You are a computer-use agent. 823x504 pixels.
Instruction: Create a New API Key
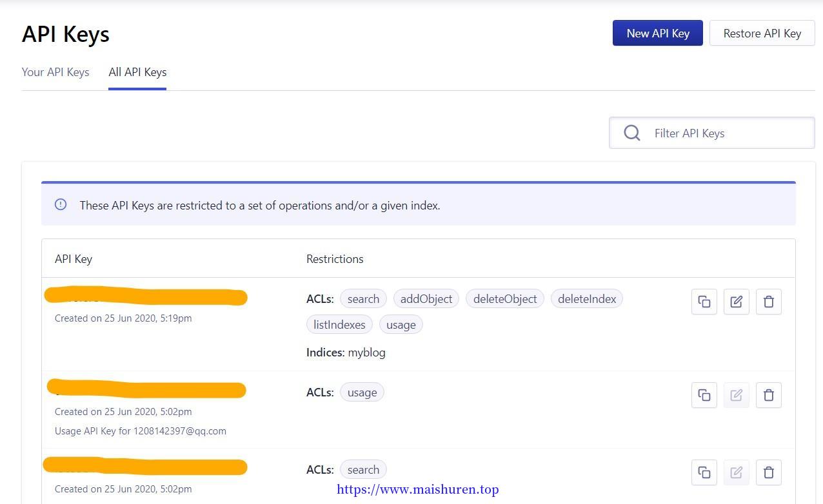[658, 33]
